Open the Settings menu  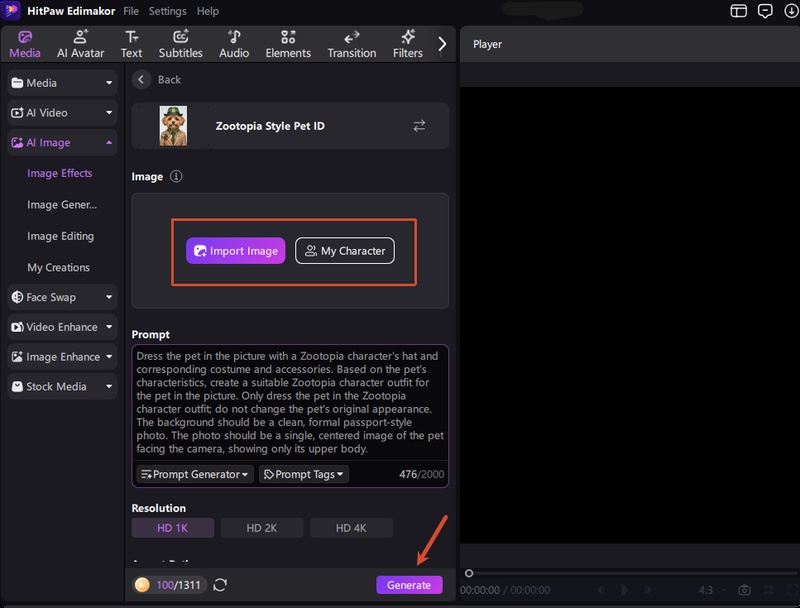click(167, 11)
